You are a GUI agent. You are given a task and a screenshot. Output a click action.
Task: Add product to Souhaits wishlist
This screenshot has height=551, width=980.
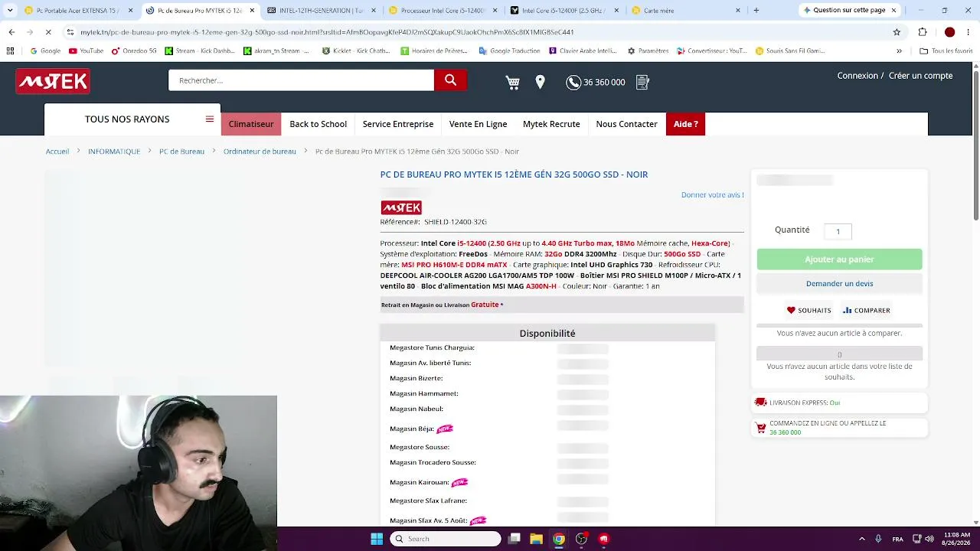click(x=808, y=310)
